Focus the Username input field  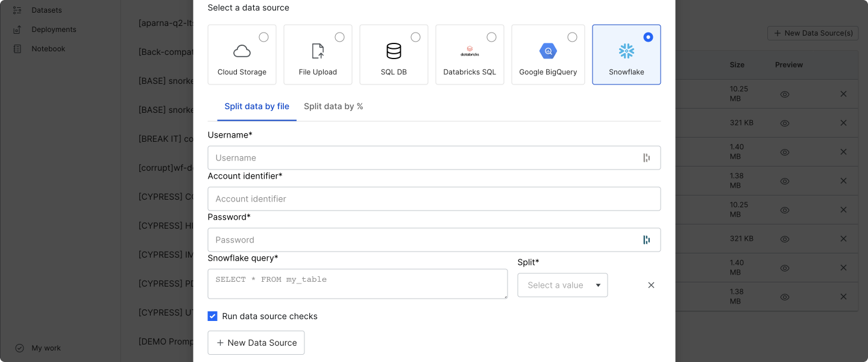click(x=434, y=157)
